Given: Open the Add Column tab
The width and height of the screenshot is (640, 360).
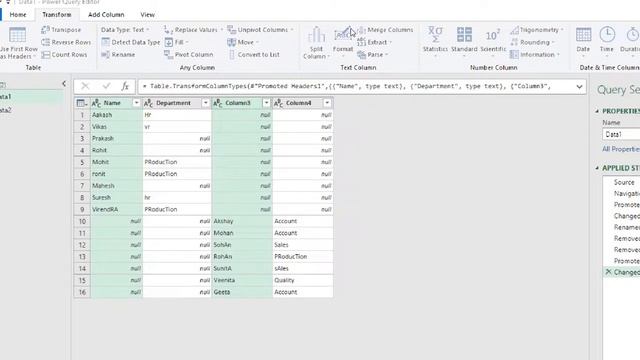Looking at the screenshot, I should pos(106,15).
